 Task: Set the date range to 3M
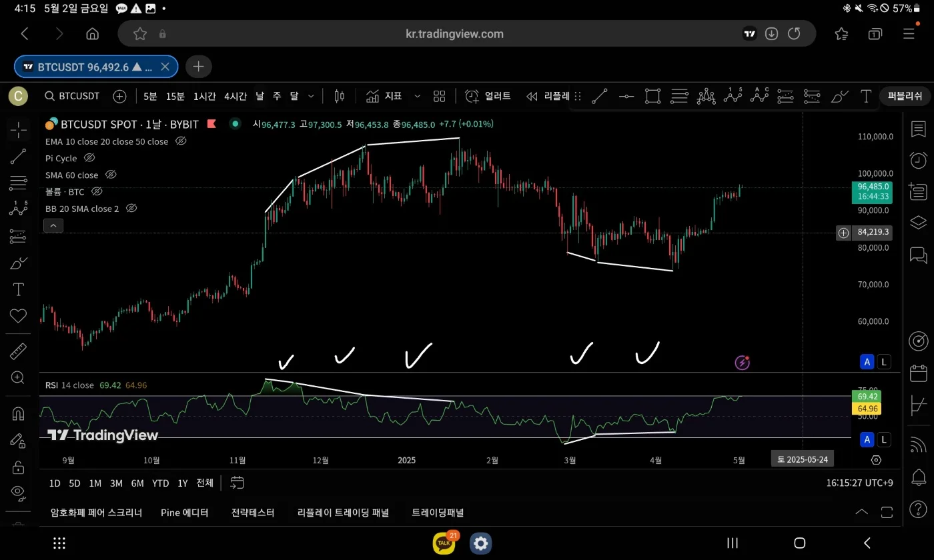point(116,483)
